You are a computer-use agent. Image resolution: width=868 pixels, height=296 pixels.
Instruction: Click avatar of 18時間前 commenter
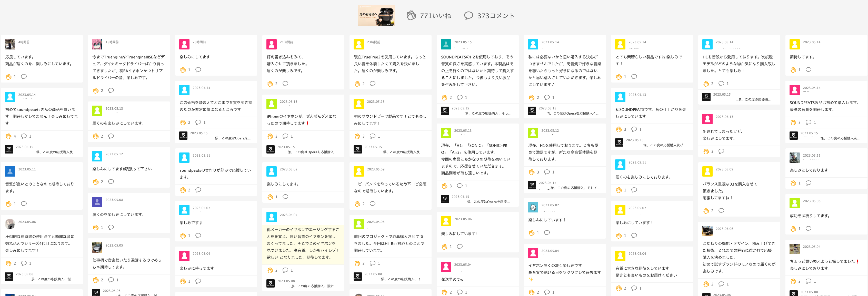pos(97,44)
